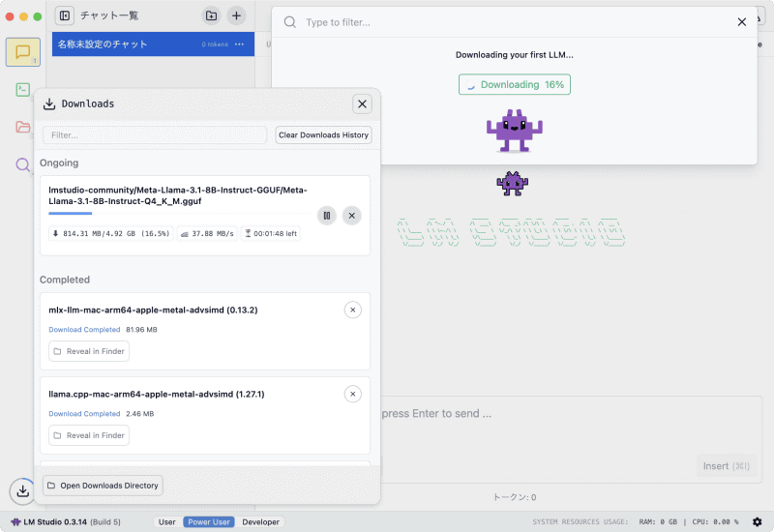
Task: Open the downloads directory
Action: pos(103,486)
